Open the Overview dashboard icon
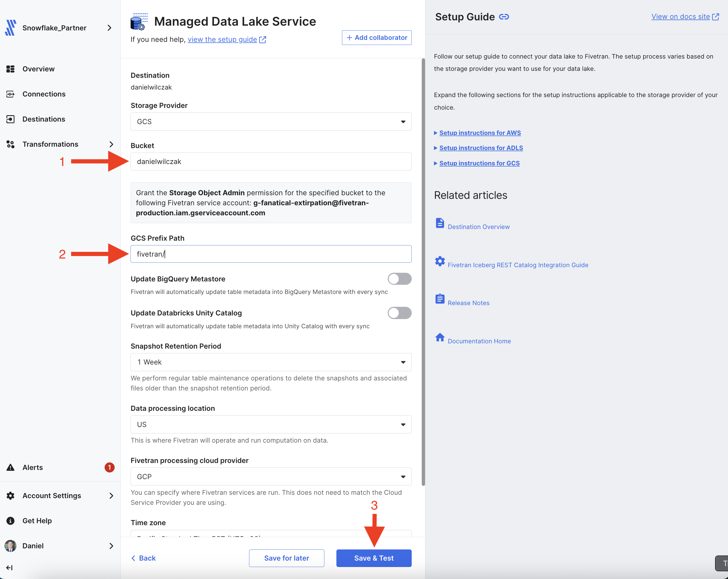The image size is (728, 579). point(11,69)
